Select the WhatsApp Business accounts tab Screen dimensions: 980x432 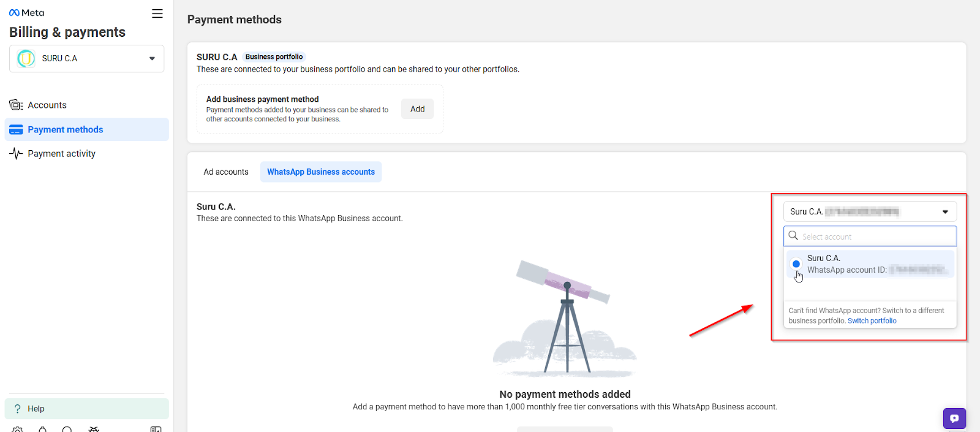tap(321, 172)
